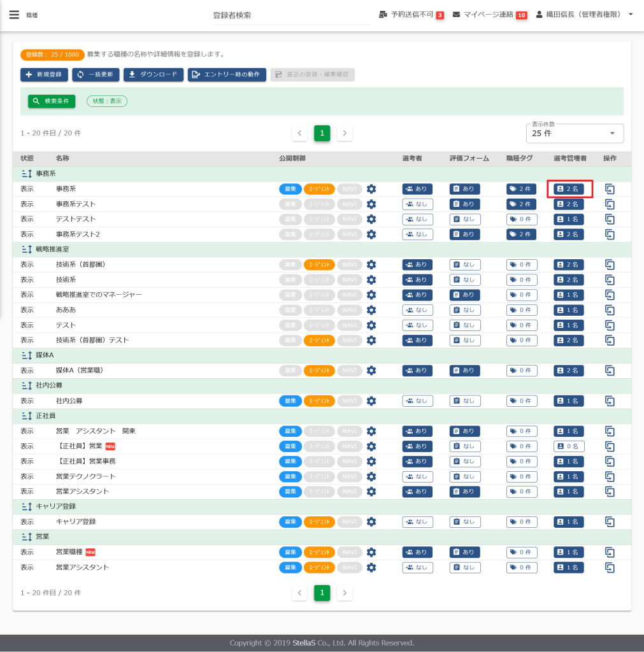Click settings gear for 営業職種 row
The width and height of the screenshot is (644, 652).
[371, 552]
